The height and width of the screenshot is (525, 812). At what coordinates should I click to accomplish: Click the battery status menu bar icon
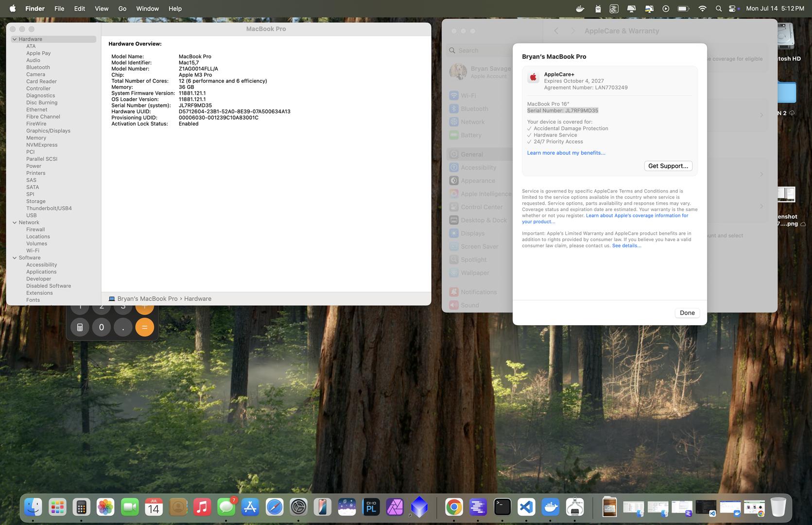tap(683, 8)
